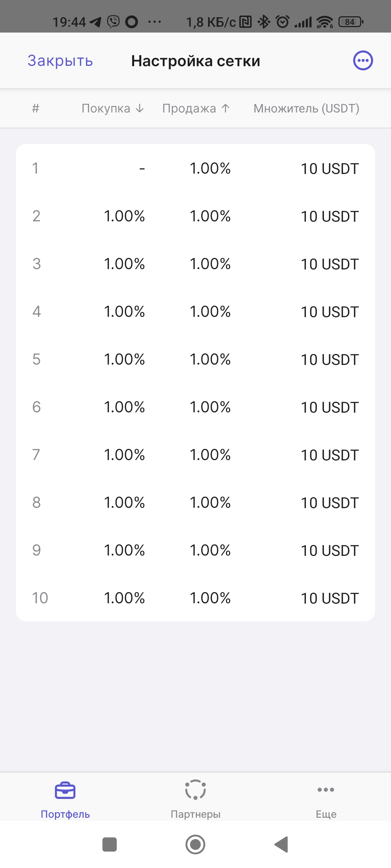Open the three-dots options menu icon
The height and width of the screenshot is (868, 391).
pos(363,60)
